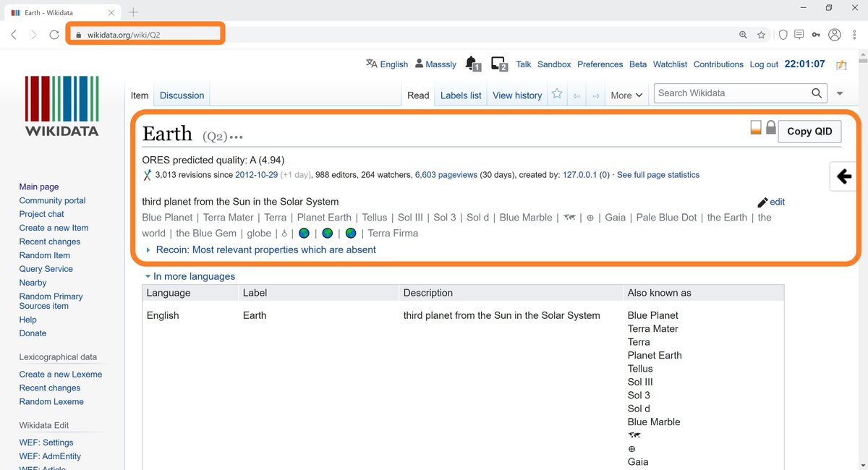Click the language selector icon beside English
The width and height of the screenshot is (868, 470).
pyautogui.click(x=371, y=64)
